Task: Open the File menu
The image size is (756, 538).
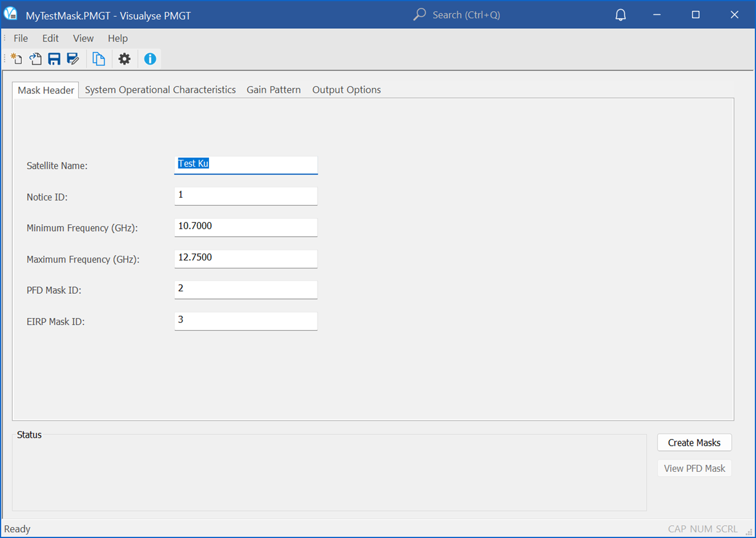Action: coord(21,38)
